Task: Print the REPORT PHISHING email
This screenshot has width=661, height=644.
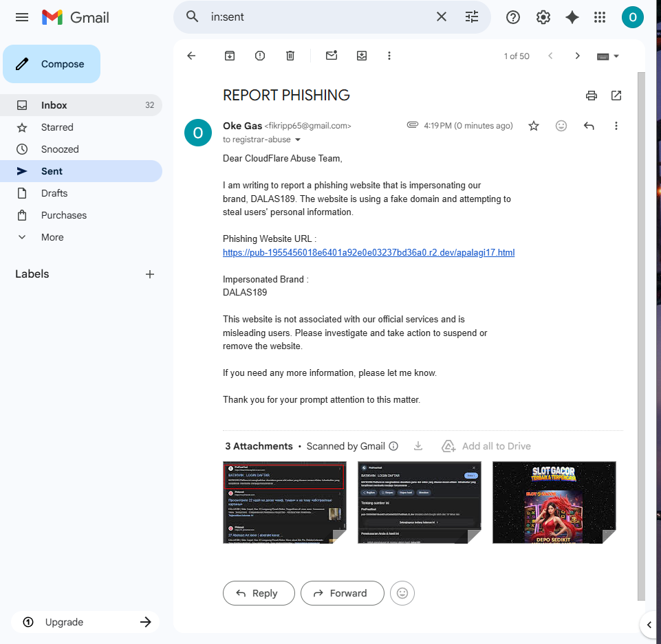Action: point(592,96)
